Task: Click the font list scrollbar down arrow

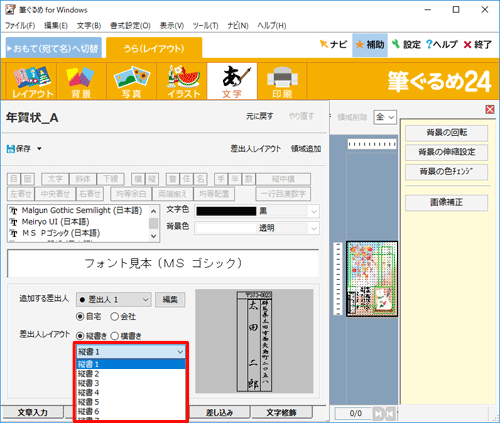Action: tap(153, 236)
